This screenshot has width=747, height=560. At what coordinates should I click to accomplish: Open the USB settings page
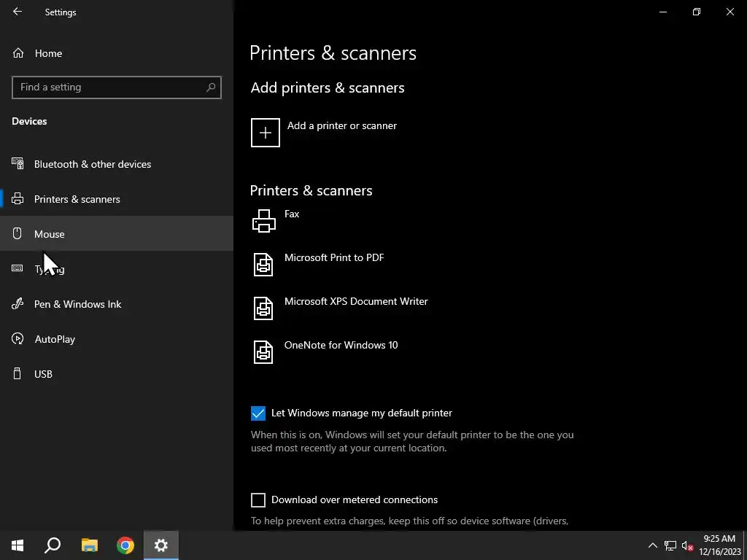[117, 373]
